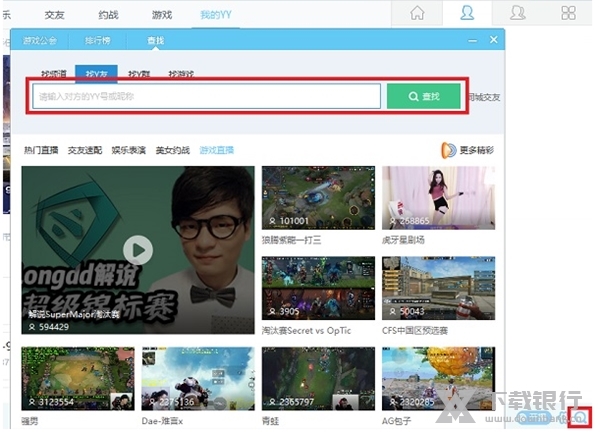Screen dimensions: 600x432
Task: Click the Dae-雅言x streamer name
Action: pyautogui.click(x=162, y=421)
